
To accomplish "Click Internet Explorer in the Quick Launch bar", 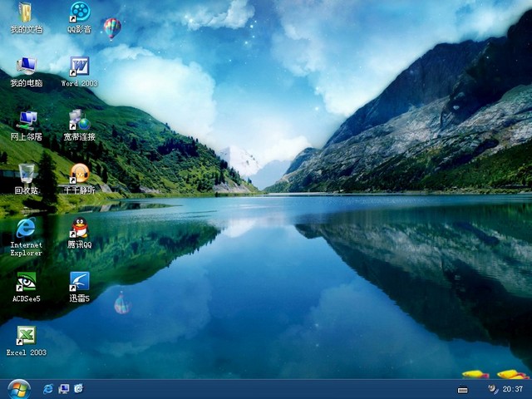I will coord(48,389).
